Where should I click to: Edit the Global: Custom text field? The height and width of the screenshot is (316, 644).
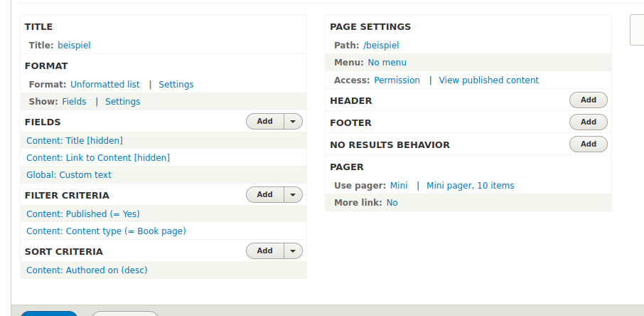click(69, 175)
